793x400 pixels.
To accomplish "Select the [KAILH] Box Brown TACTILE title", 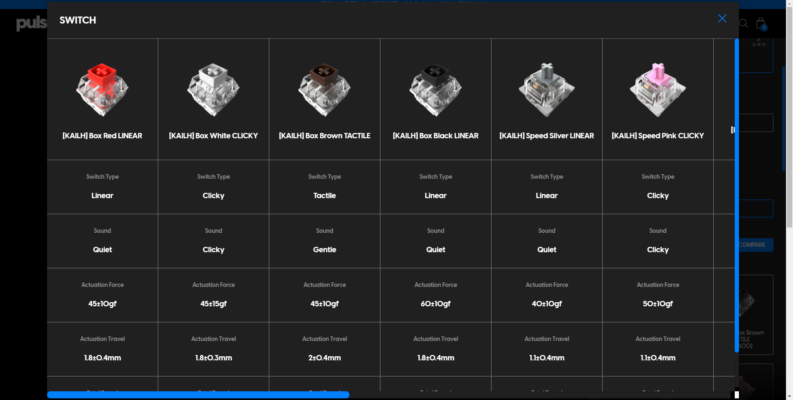I will point(324,136).
